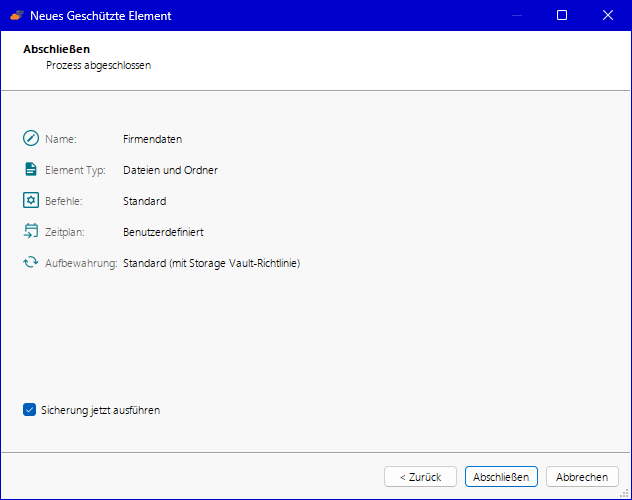
Task: Go back with the Zurück button
Action: 420,477
